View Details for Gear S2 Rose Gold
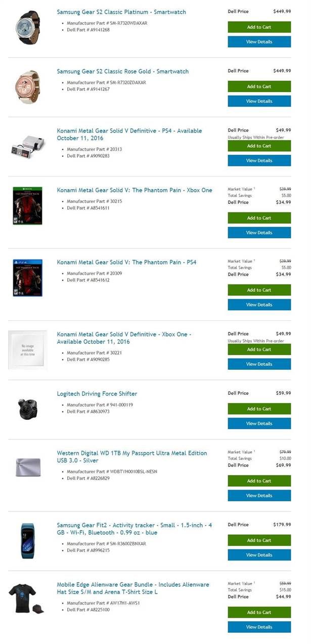311x644 pixels. click(x=259, y=101)
